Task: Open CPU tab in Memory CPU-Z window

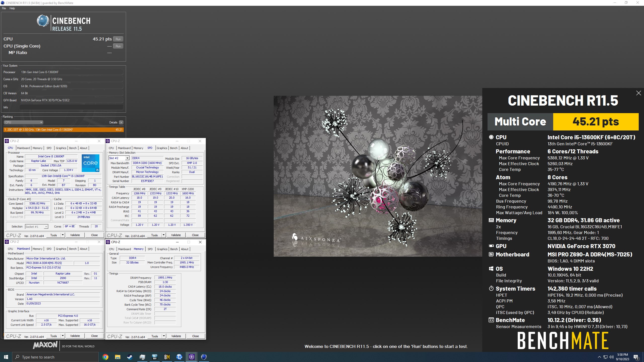Action: coord(111,249)
